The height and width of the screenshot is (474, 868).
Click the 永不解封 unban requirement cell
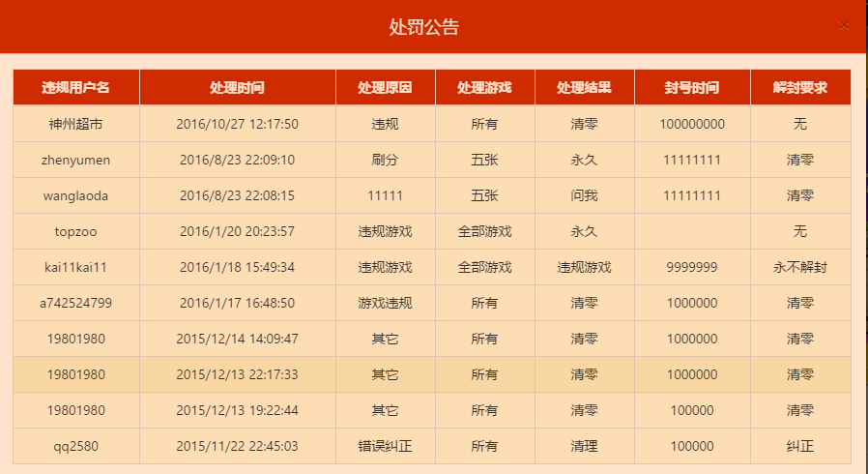pos(799,267)
